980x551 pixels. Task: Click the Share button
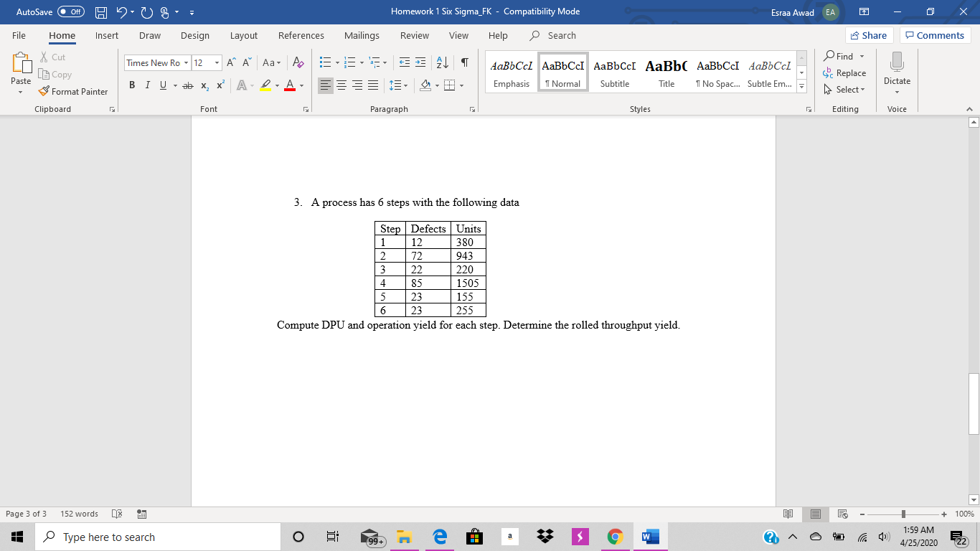868,34
